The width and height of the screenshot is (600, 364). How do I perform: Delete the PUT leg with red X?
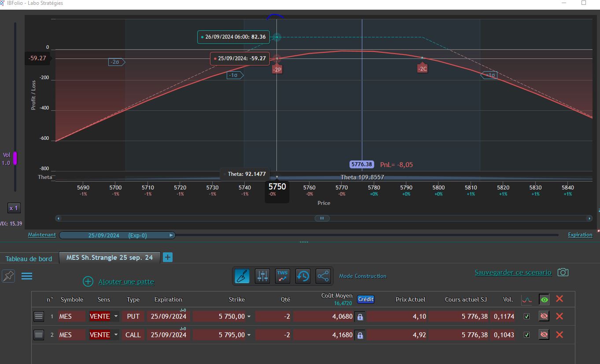pyautogui.click(x=560, y=316)
